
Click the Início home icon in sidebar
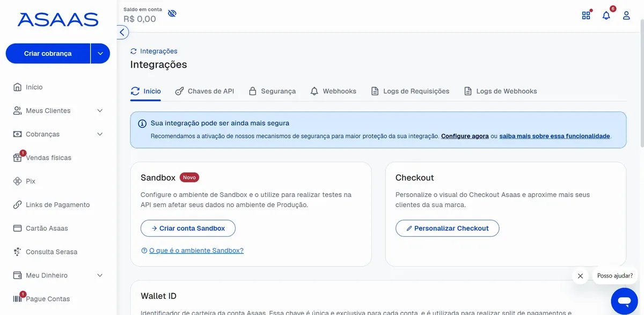click(17, 87)
